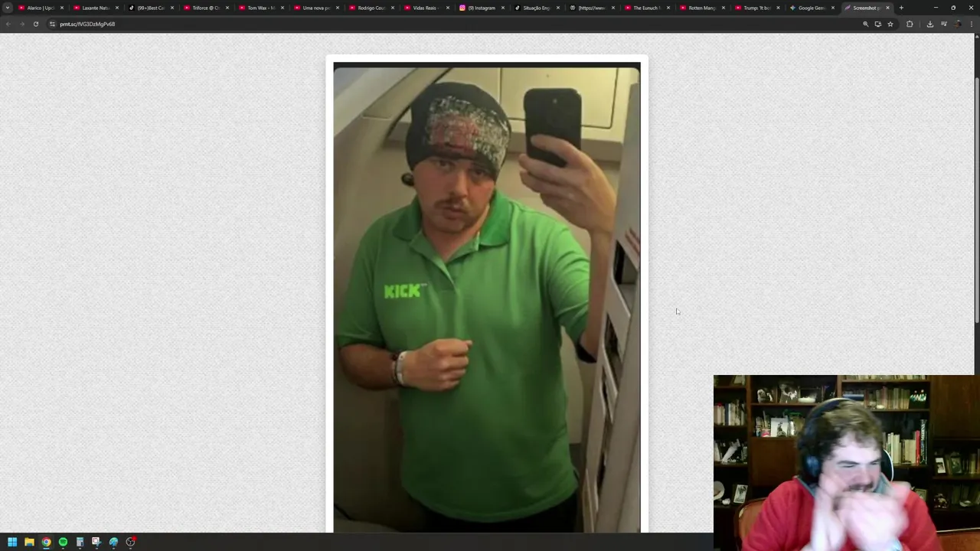Go forward to the next page
980x551 pixels.
[x=22, y=24]
